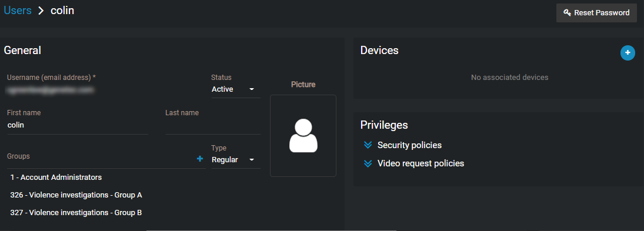Expand Video request policies chevron
The height and width of the screenshot is (231, 644).
tap(368, 164)
